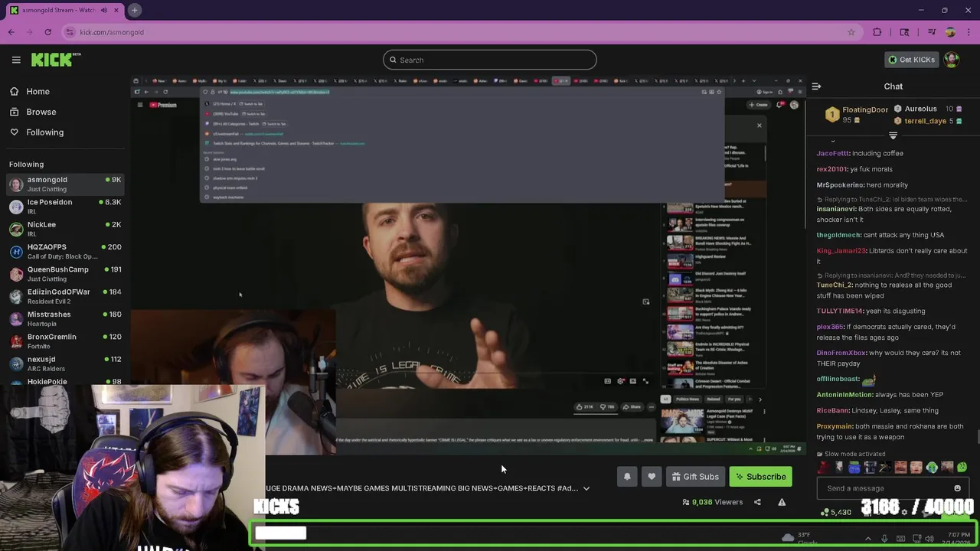
Task: Report the stream warning icon
Action: [x=782, y=502]
